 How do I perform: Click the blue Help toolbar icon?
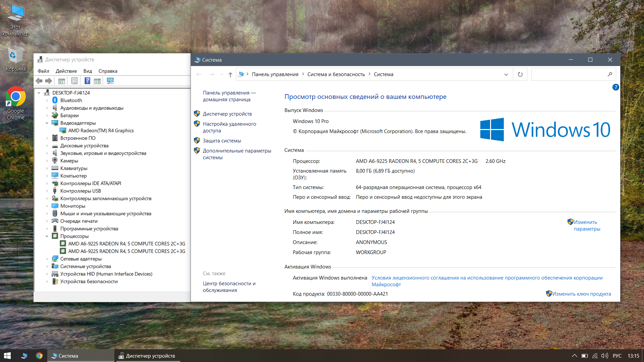coord(87,81)
